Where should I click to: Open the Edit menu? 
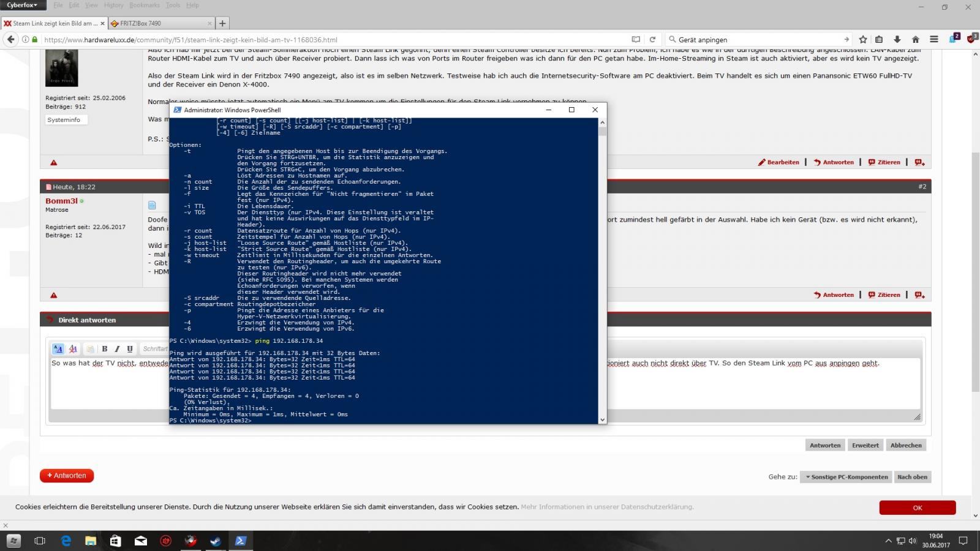(73, 6)
